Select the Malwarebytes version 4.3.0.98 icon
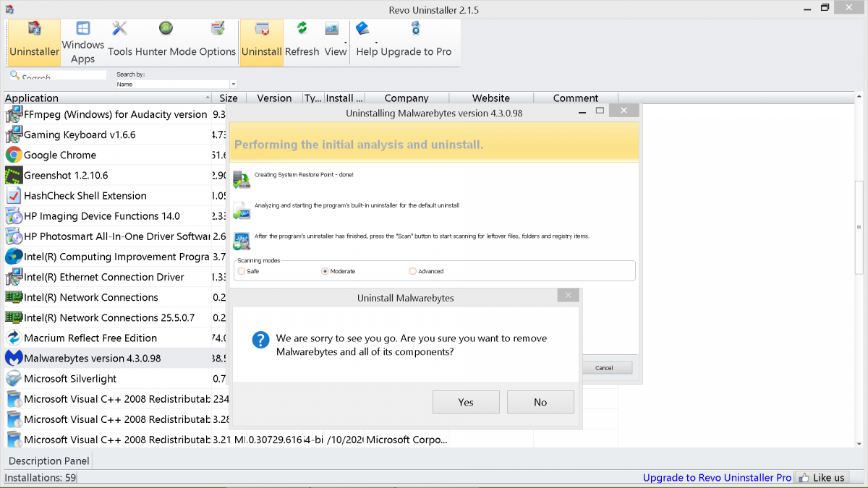This screenshot has width=868, height=488. (14, 358)
